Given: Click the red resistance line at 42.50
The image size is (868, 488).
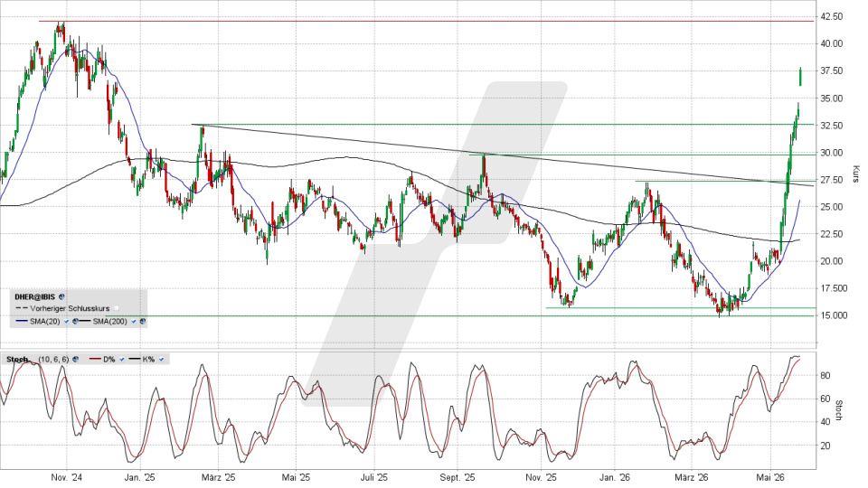Looking at the screenshot, I should [x=426, y=21].
